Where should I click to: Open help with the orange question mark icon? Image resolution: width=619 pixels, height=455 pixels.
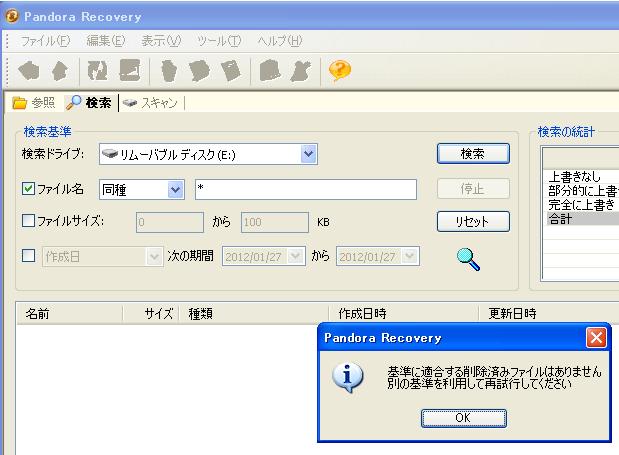340,71
